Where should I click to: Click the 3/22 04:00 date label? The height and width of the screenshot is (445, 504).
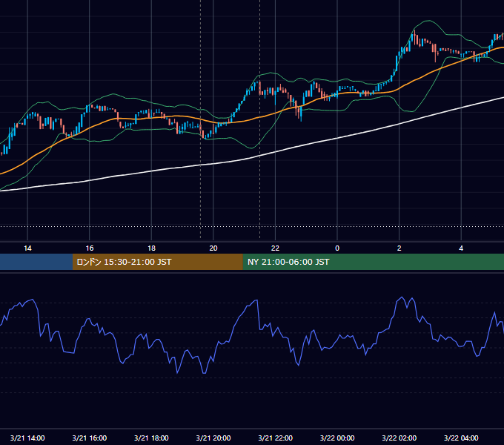(x=461, y=438)
